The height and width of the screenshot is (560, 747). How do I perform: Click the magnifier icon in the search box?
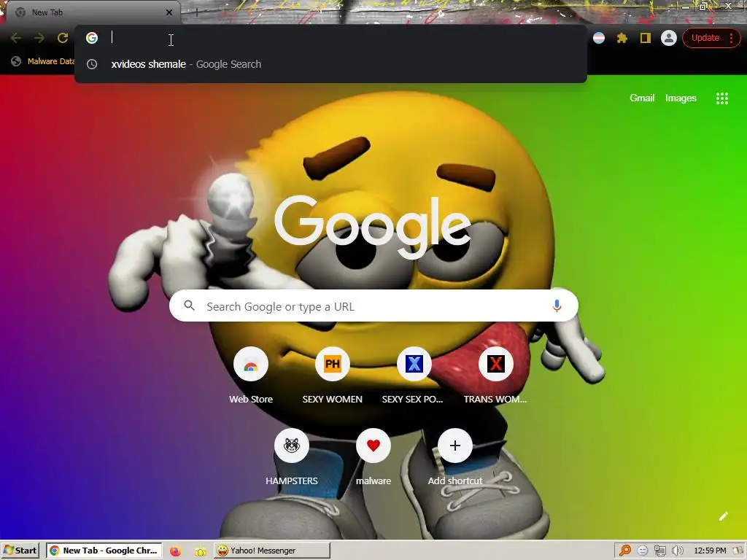(x=189, y=306)
